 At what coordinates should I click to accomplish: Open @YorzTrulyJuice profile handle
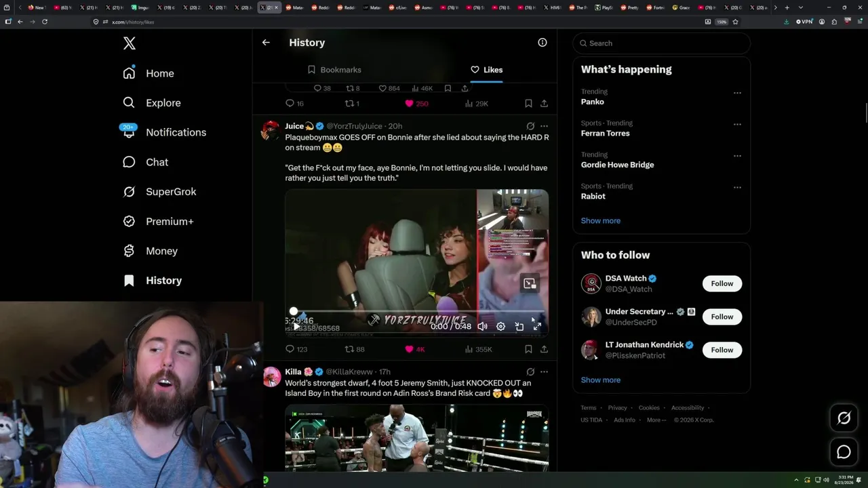point(355,126)
